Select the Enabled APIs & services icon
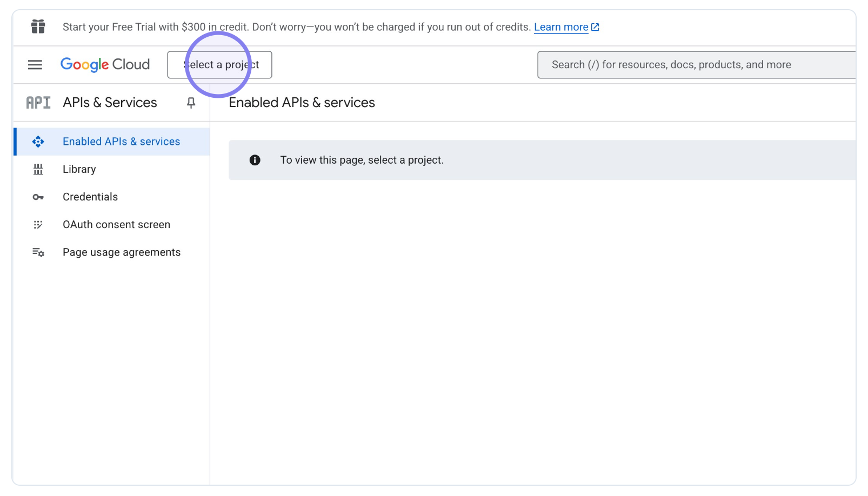The width and height of the screenshot is (868, 496). tap(38, 142)
